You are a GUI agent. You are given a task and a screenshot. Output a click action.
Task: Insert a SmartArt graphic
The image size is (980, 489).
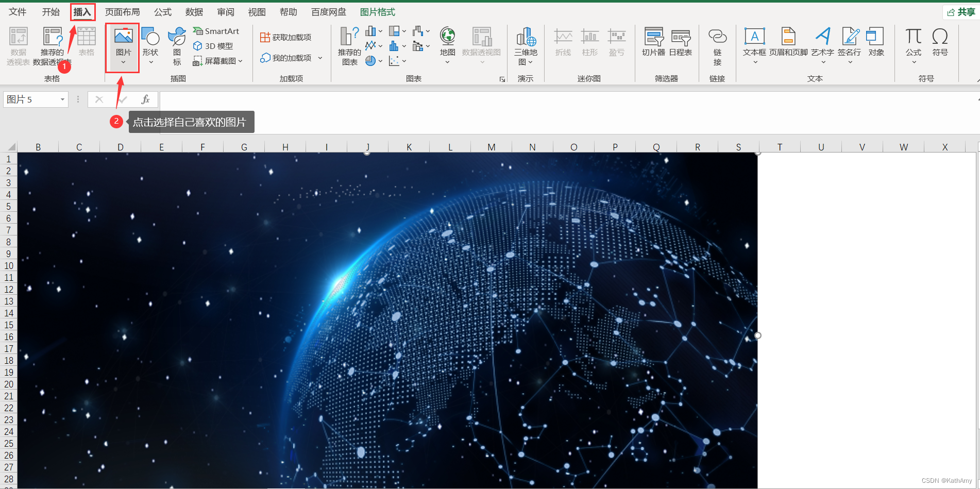click(216, 31)
